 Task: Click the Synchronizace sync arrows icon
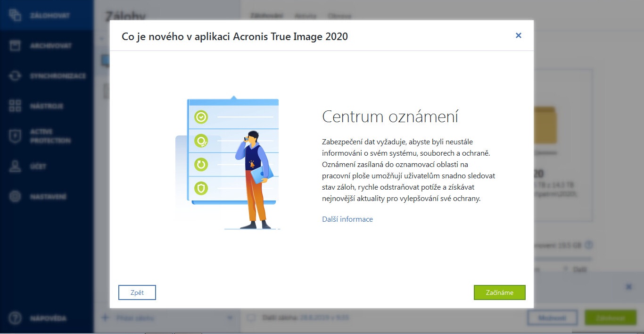coord(15,76)
